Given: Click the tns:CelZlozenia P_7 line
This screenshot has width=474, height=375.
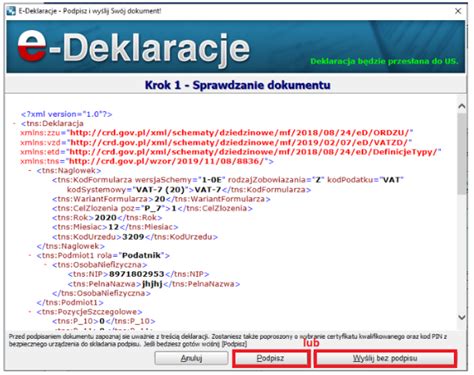Looking at the screenshot, I should [x=152, y=209].
